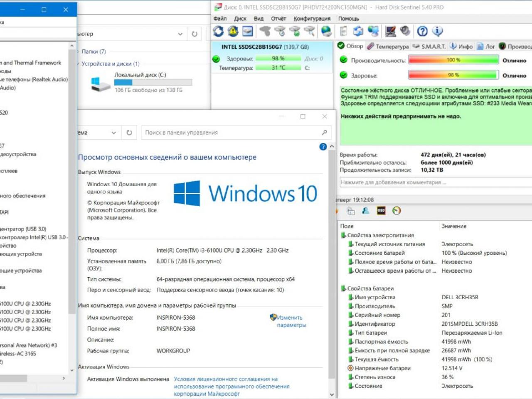Collapse the Свойства электропитания tree node
The height and width of the screenshot is (399, 532).
(343, 235)
